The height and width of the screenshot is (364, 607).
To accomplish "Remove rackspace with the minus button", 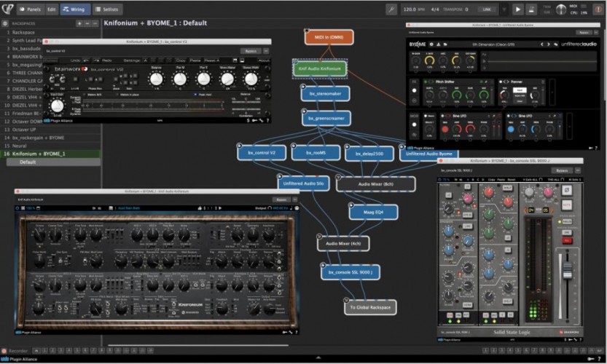I will (87, 23).
